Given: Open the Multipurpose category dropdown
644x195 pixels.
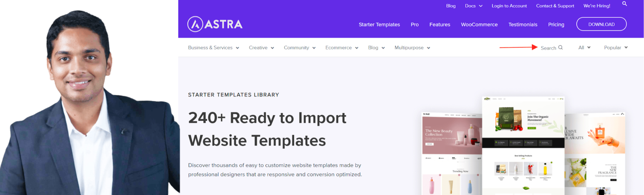Looking at the screenshot, I should [412, 48].
